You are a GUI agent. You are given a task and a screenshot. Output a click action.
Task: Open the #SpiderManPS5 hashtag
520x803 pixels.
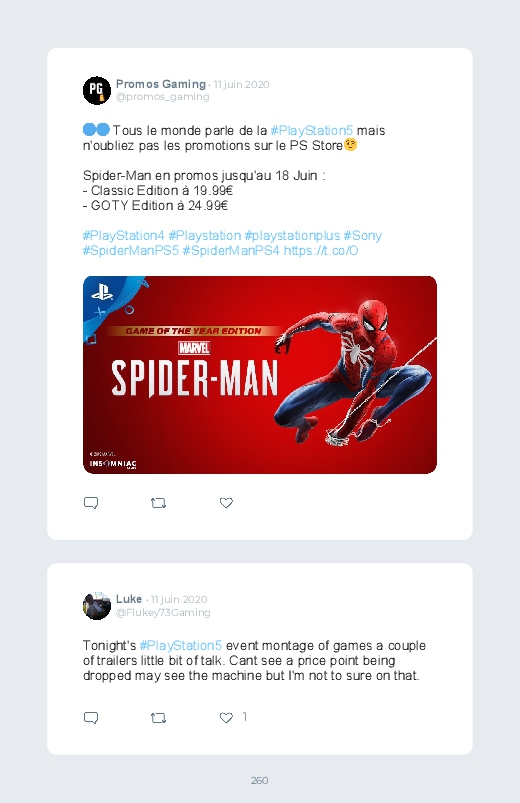coord(131,251)
